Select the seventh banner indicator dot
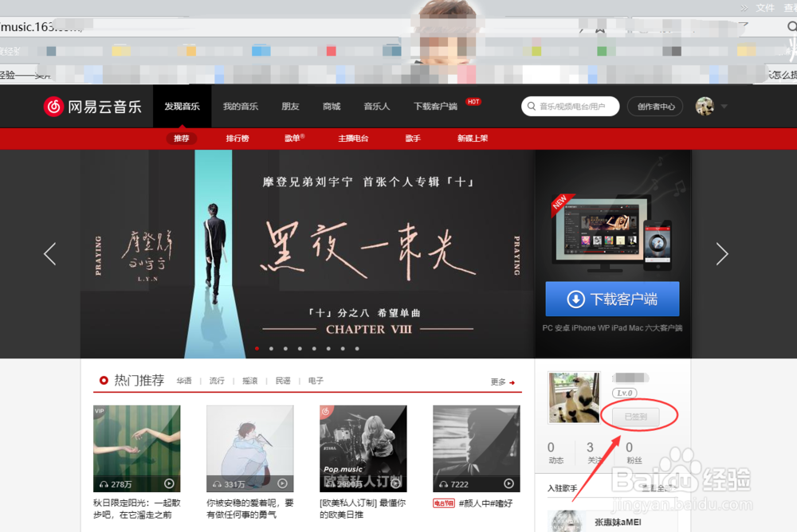Image resolution: width=797 pixels, height=532 pixels. (x=343, y=349)
